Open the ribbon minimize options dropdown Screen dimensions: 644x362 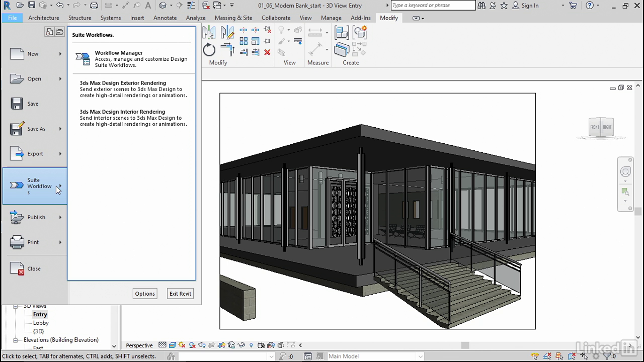(x=423, y=18)
